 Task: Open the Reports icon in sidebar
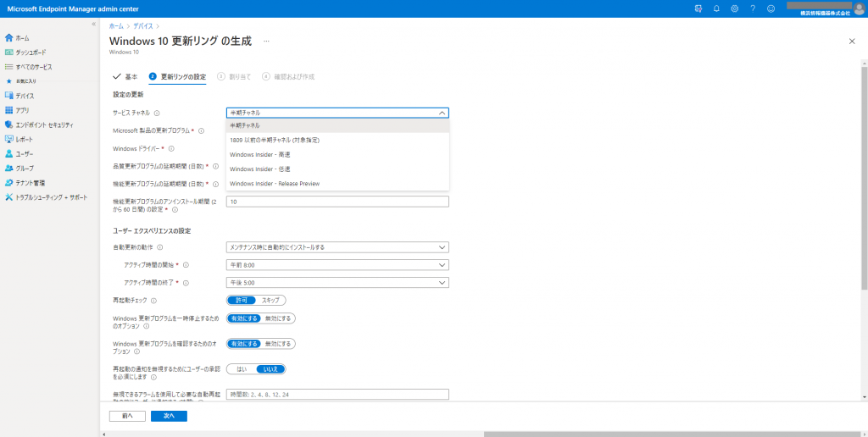pos(8,139)
